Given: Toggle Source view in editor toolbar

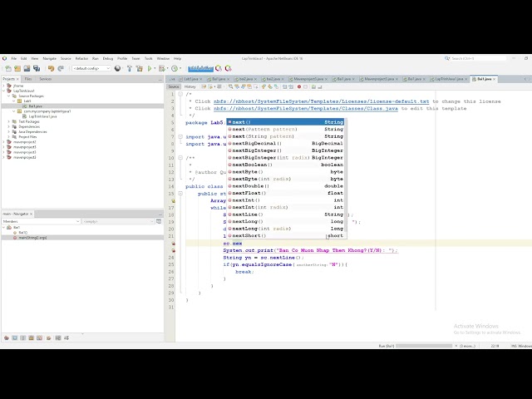Looking at the screenshot, I should click(174, 86).
